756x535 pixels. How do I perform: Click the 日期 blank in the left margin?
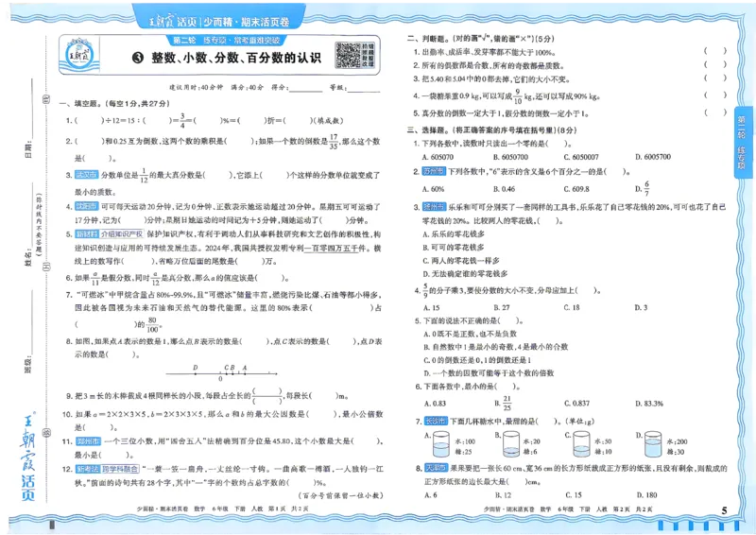[34, 109]
